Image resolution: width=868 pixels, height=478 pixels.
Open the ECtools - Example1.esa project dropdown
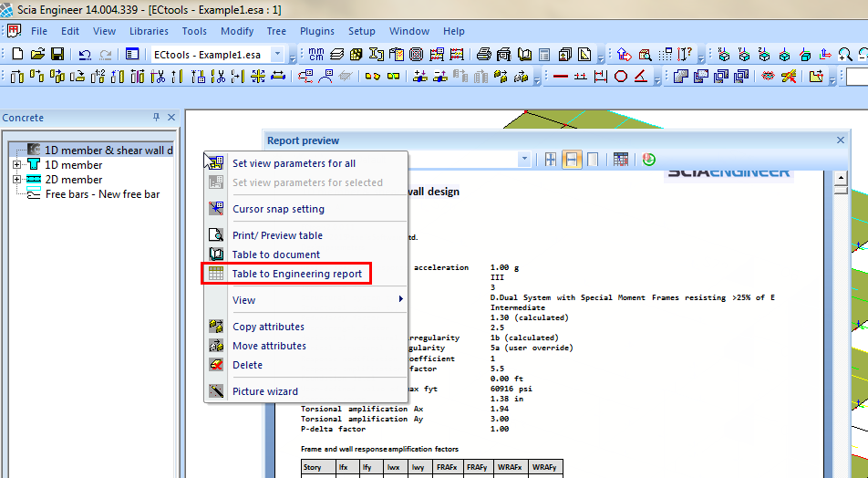(278, 55)
